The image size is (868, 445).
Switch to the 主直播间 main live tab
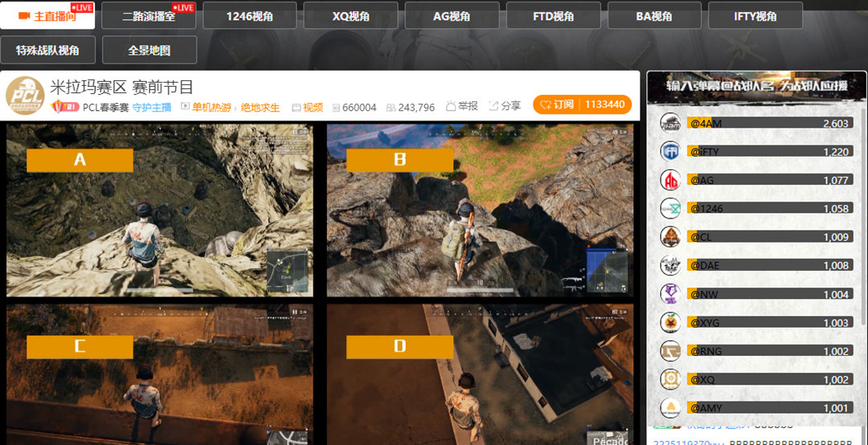(x=47, y=15)
